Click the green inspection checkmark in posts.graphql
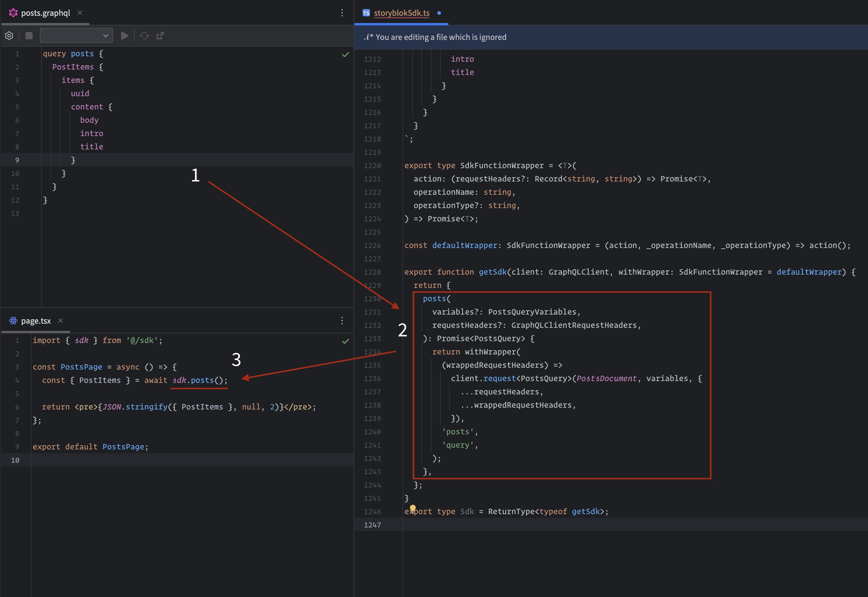The width and height of the screenshot is (868, 597). pos(345,54)
